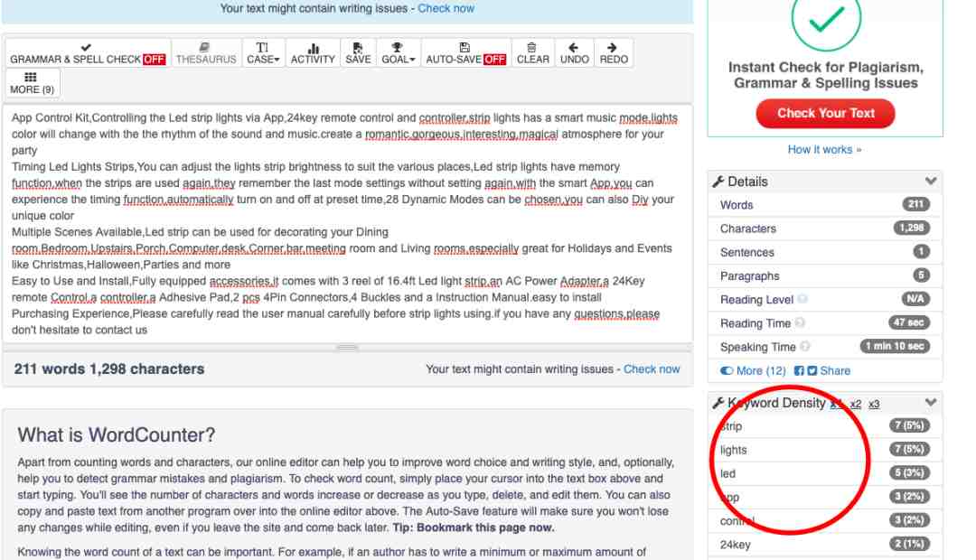This screenshot has width=976, height=560.
Task: Click the 'led' keyword row
Action: 825,473
